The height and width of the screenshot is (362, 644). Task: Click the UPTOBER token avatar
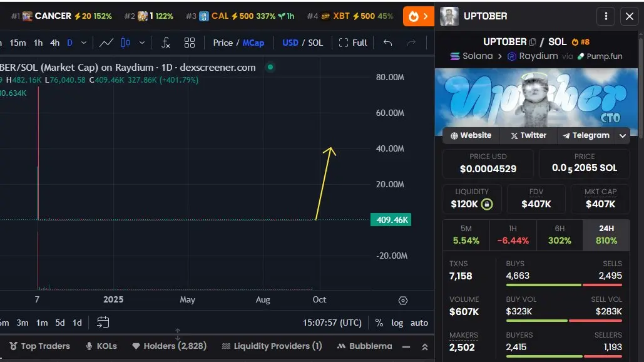pos(449,16)
